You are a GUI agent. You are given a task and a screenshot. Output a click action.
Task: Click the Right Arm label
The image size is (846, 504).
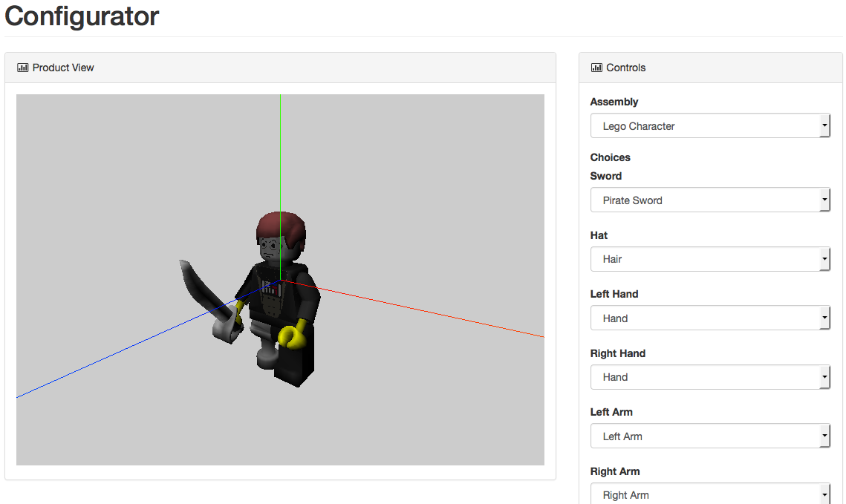click(x=615, y=471)
